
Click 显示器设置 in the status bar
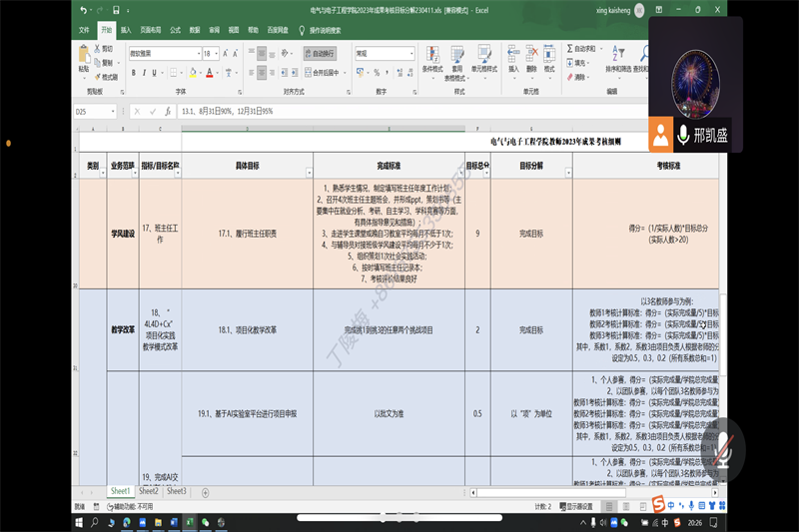pos(577,506)
